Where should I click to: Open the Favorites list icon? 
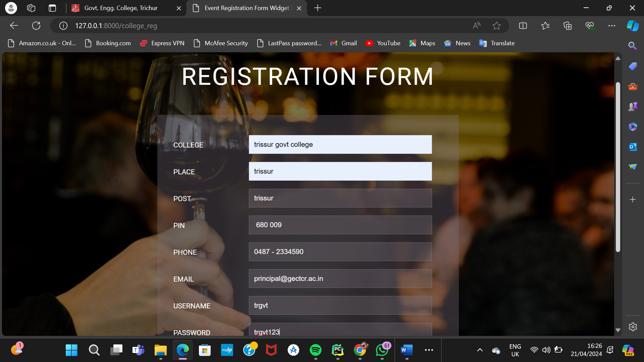click(x=545, y=25)
